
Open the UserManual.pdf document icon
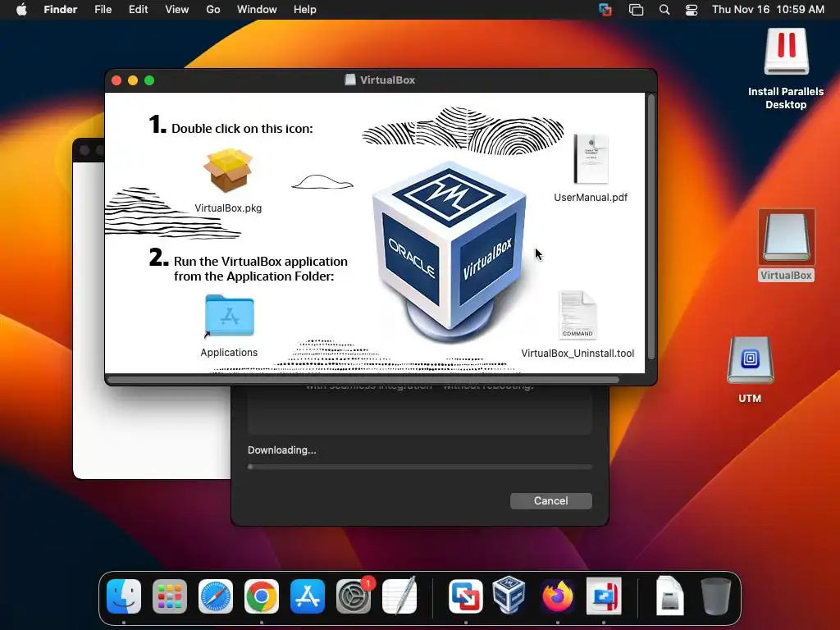coord(591,159)
